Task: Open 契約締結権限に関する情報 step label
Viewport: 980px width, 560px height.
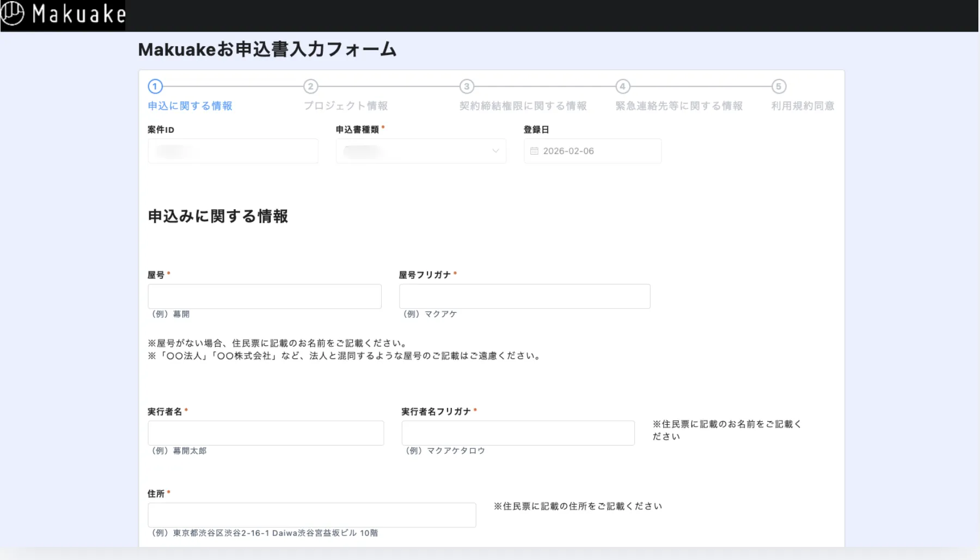Action: (x=523, y=106)
